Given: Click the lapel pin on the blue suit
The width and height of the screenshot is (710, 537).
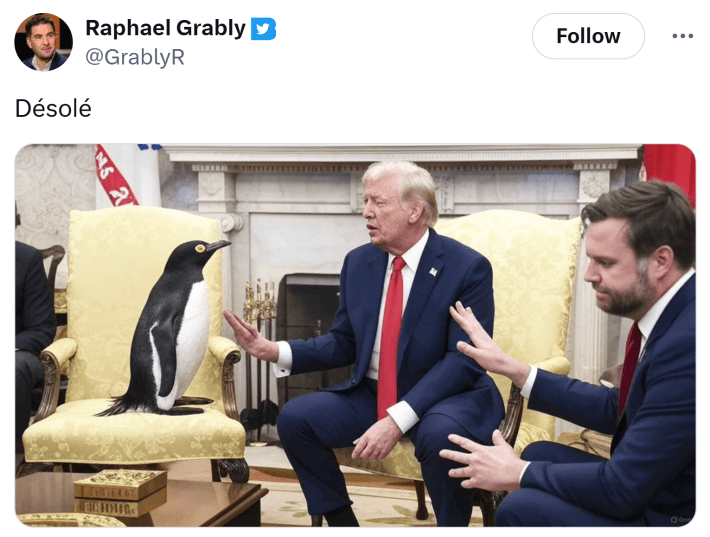Looking at the screenshot, I should pos(433,271).
